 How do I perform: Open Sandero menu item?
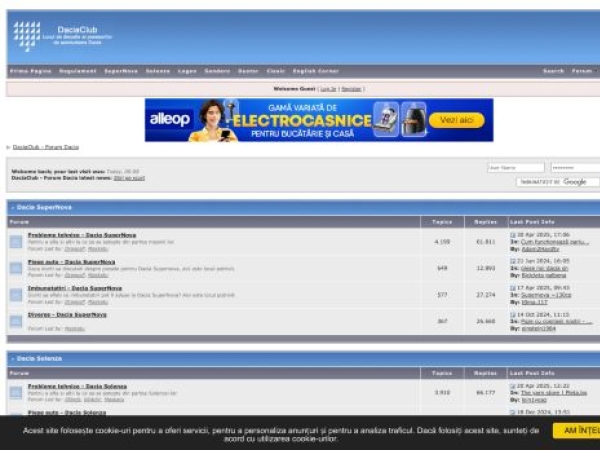click(217, 71)
